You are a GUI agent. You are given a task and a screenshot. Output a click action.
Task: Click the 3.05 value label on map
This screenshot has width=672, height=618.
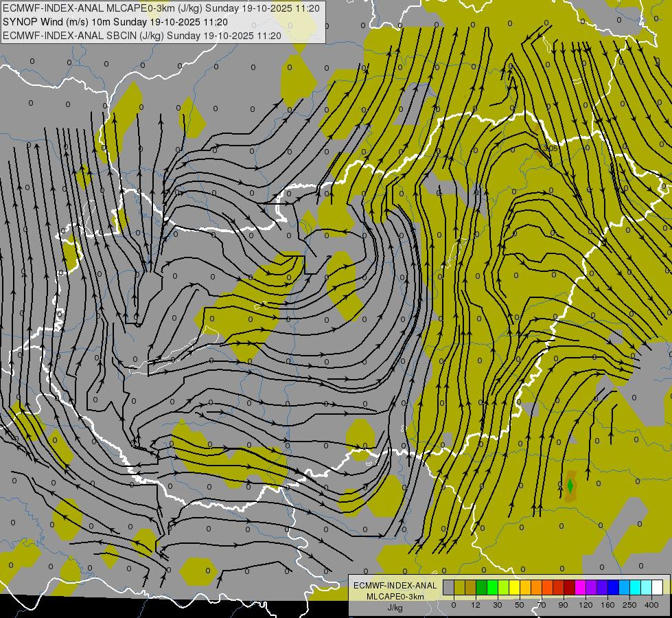(551, 148)
